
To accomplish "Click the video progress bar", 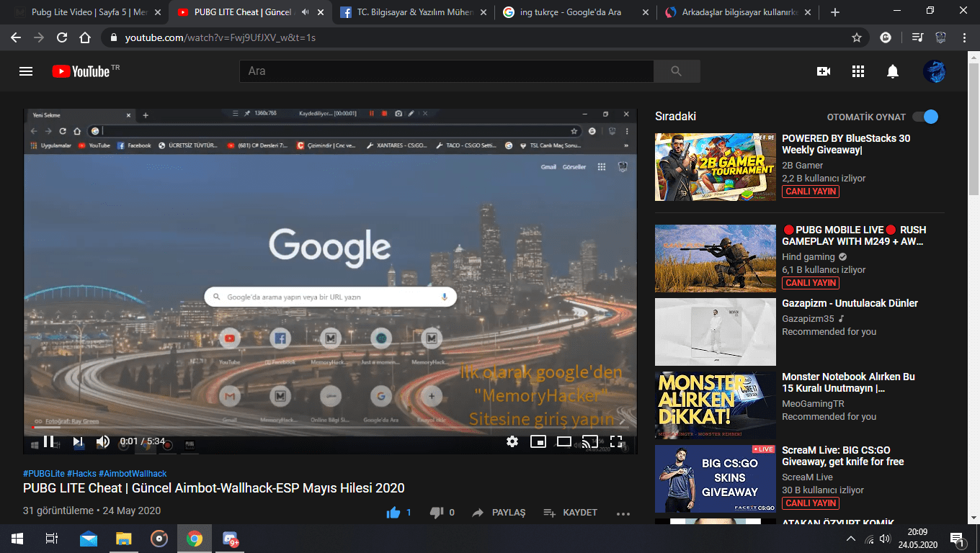I will click(x=330, y=427).
